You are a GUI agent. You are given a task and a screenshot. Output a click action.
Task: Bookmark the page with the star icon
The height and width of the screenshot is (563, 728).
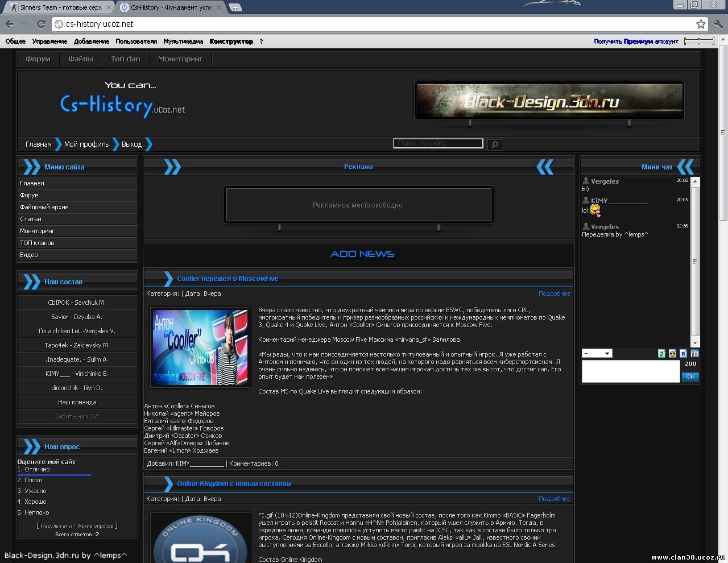pos(701,24)
